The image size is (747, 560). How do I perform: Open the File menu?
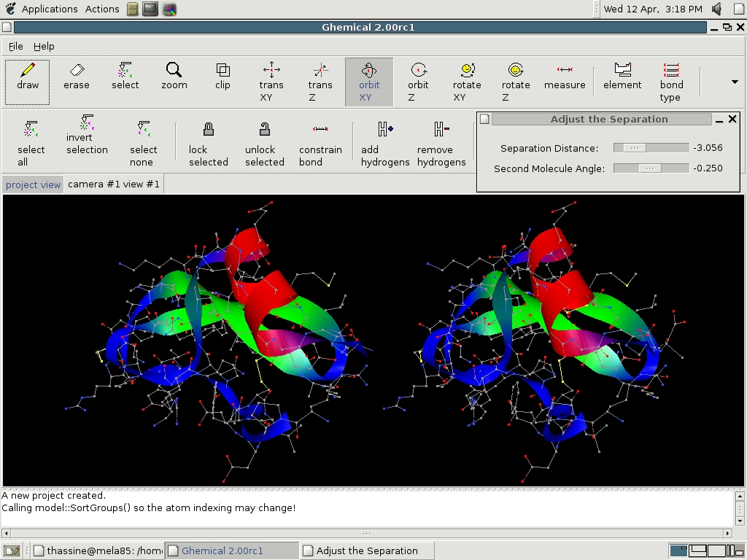pos(16,46)
